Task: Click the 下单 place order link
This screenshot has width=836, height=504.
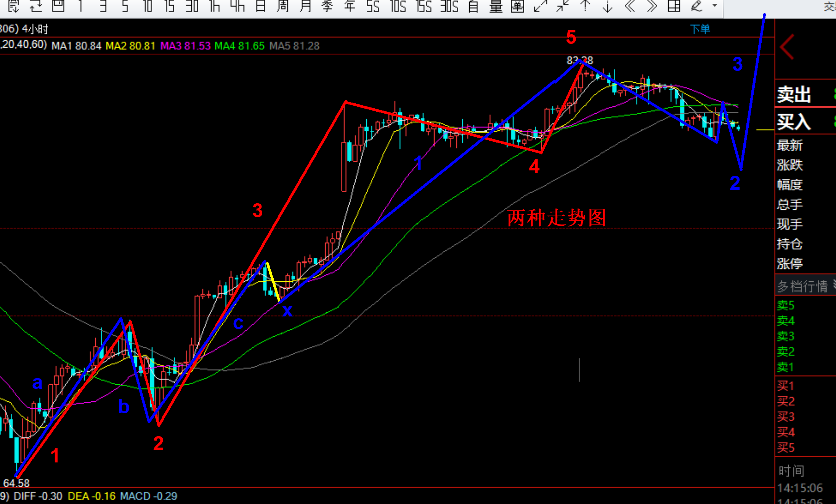Action: coord(700,29)
